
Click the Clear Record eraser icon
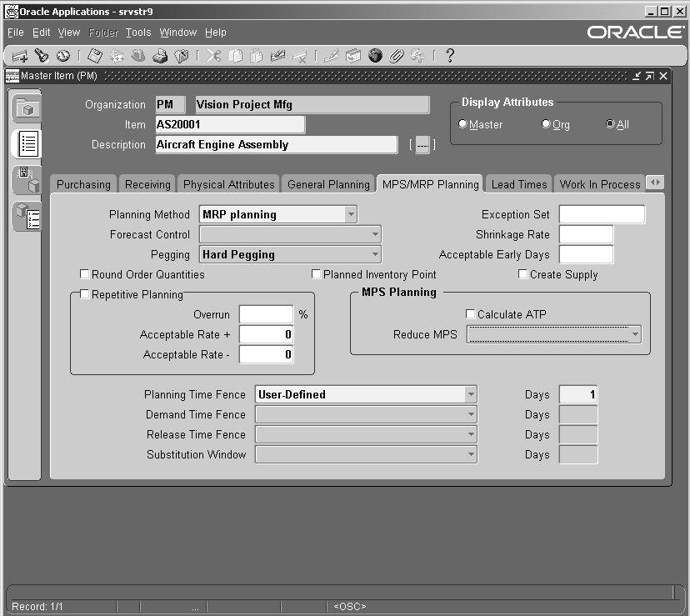pos(277,56)
